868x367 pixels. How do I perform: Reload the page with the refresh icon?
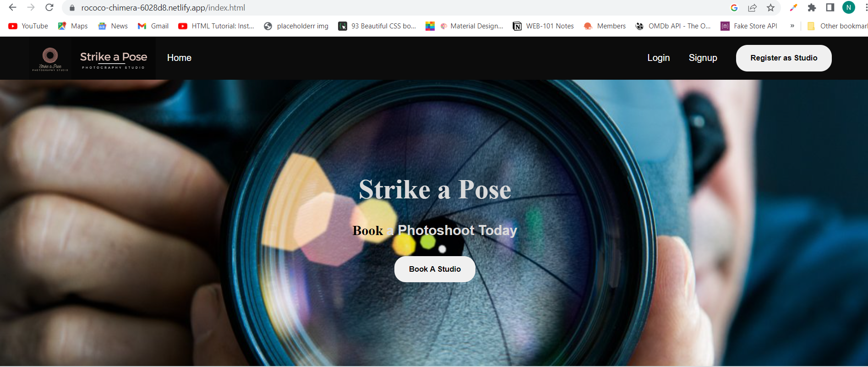(x=49, y=8)
